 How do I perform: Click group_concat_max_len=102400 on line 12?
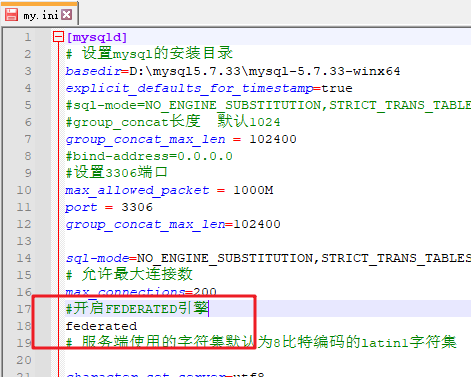pyautogui.click(x=173, y=224)
